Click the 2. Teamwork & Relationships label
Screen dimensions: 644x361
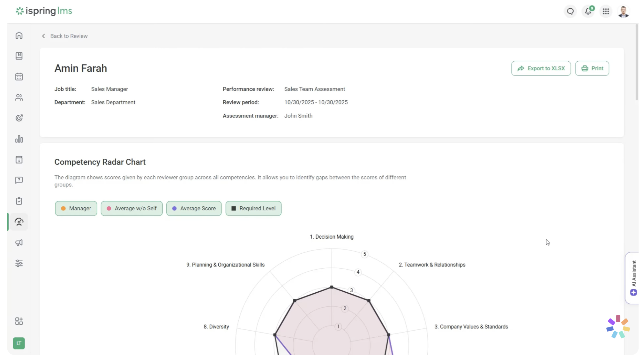(432, 265)
